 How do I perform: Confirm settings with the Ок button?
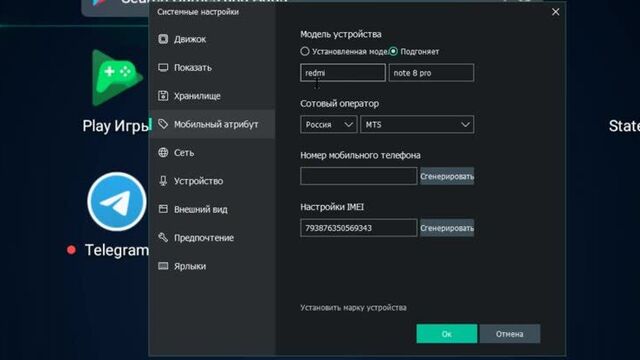pyautogui.click(x=447, y=334)
